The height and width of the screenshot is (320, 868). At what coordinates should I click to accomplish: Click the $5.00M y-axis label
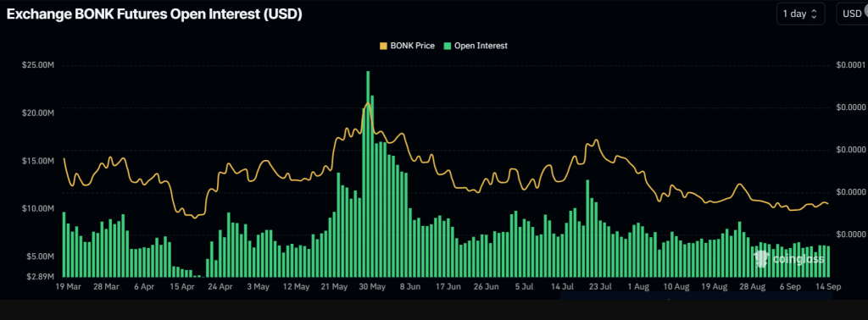(x=41, y=257)
